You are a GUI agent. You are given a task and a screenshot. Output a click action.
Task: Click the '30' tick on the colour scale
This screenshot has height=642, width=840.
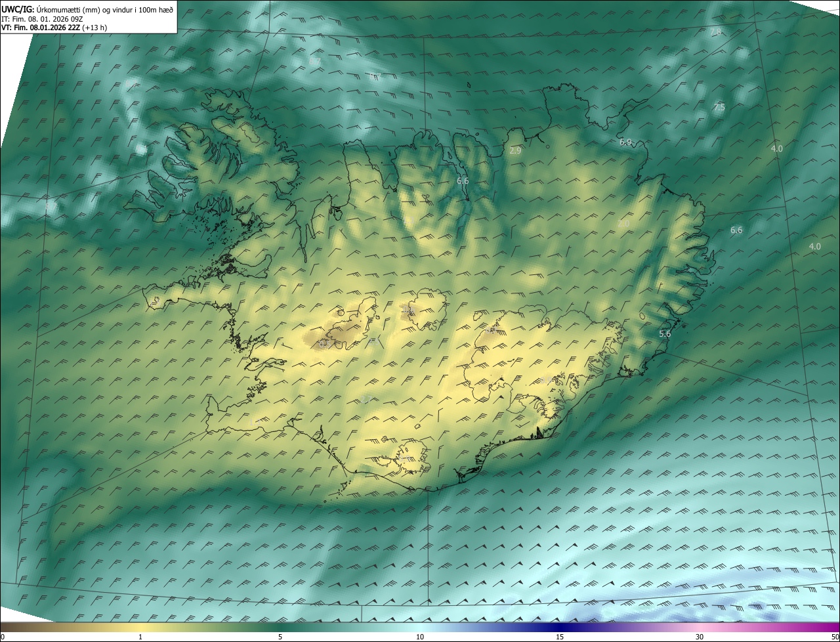point(700,637)
